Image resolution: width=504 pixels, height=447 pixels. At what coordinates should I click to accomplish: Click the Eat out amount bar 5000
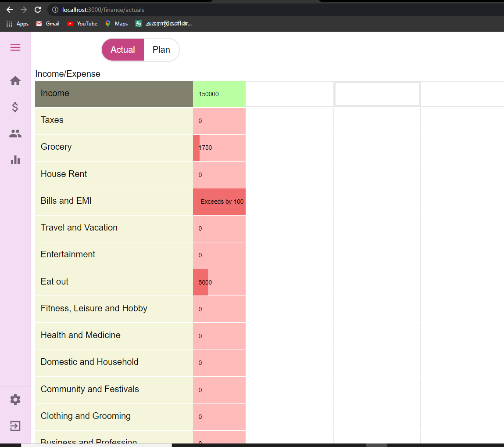pyautogui.click(x=219, y=282)
